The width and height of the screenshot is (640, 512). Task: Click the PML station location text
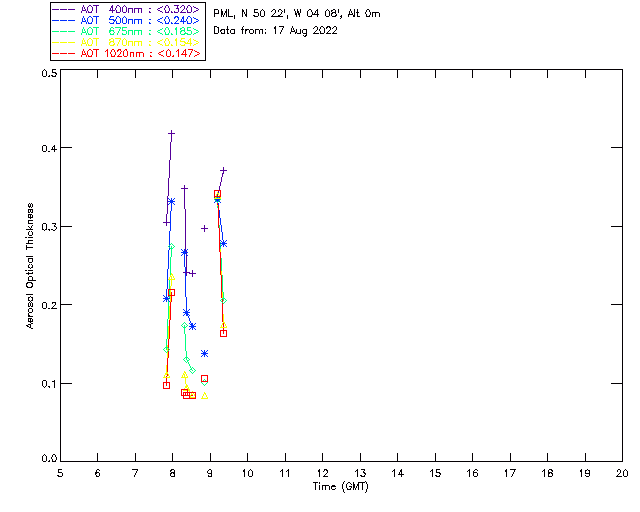[x=297, y=14]
